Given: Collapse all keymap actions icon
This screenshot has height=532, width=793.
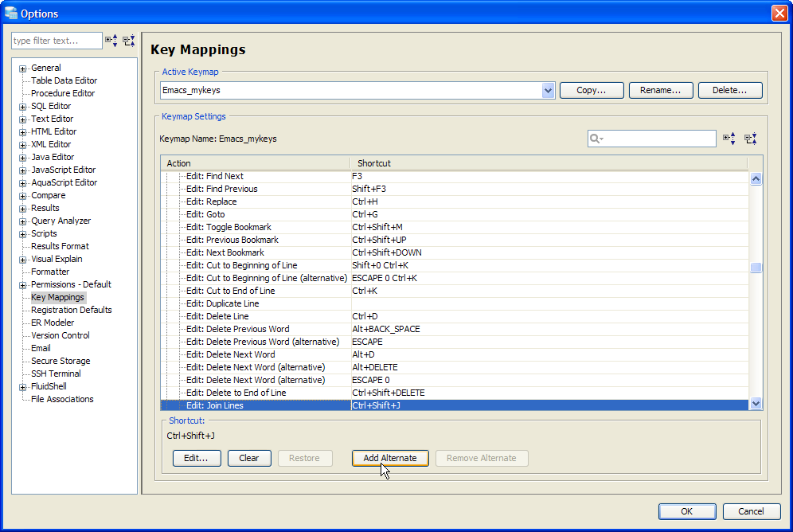Looking at the screenshot, I should [751, 139].
